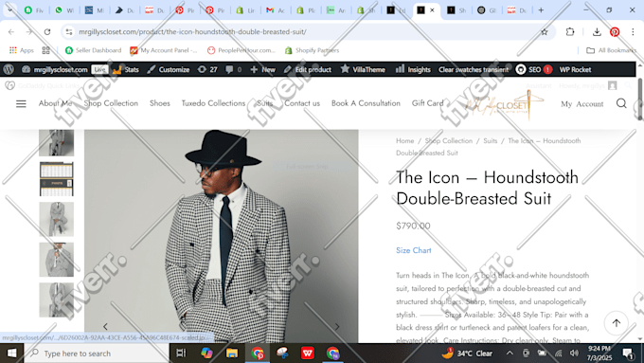Open the hamburger menu on the site header
Screen dimensions: 644x363
(x=21, y=103)
